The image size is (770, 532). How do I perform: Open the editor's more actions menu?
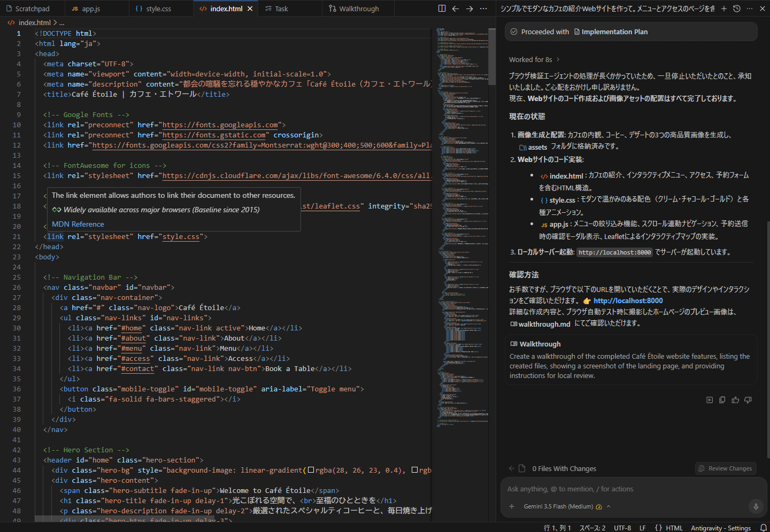point(483,9)
